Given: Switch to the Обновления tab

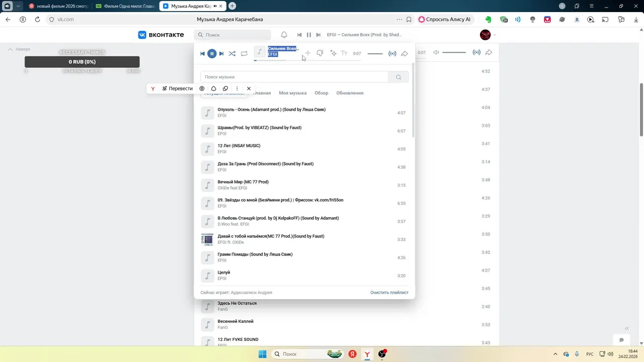Looking at the screenshot, I should point(350,93).
